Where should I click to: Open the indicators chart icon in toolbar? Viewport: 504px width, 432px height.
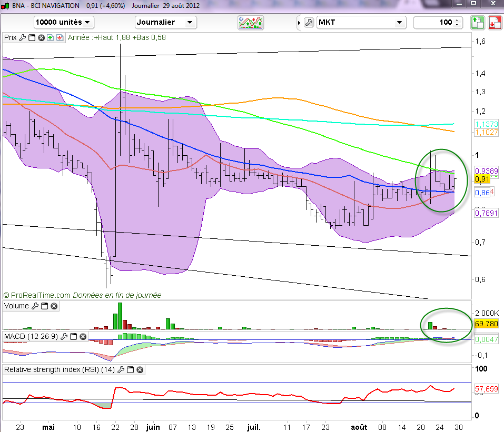click(251, 22)
